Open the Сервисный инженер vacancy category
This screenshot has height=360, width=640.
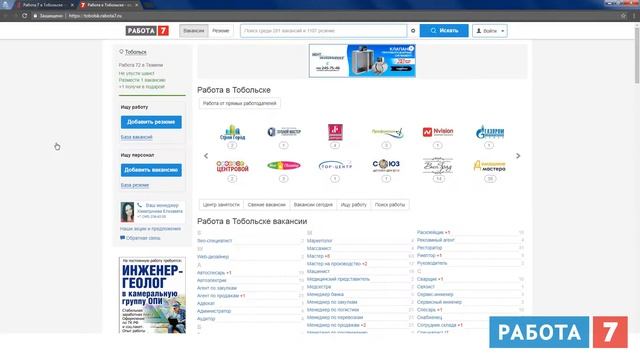(x=439, y=302)
